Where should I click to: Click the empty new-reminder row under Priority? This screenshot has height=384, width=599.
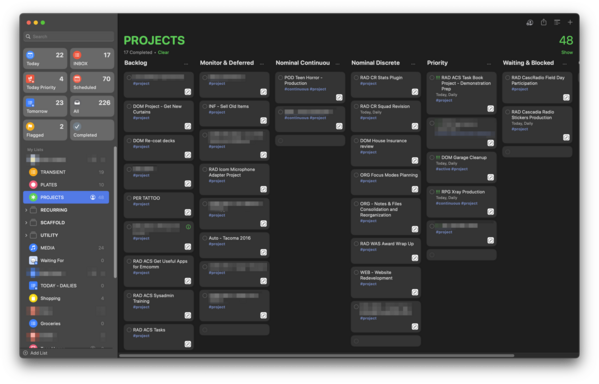[461, 255]
